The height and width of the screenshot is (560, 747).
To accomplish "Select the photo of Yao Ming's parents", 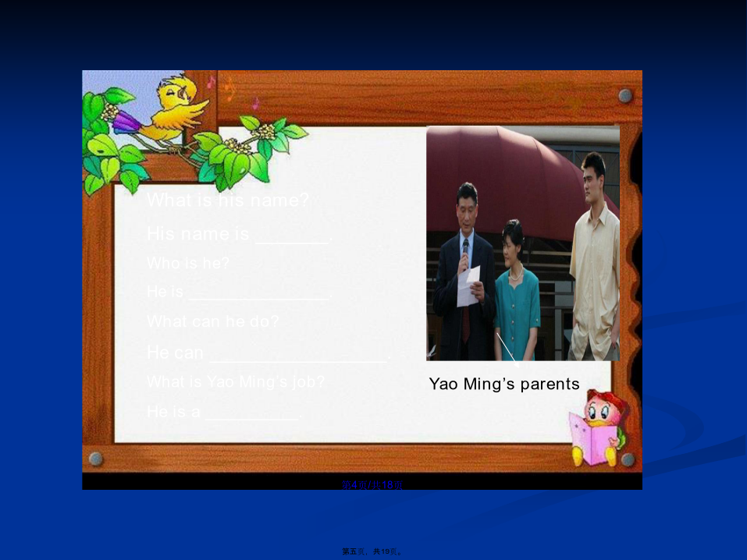I will coord(523,243).
